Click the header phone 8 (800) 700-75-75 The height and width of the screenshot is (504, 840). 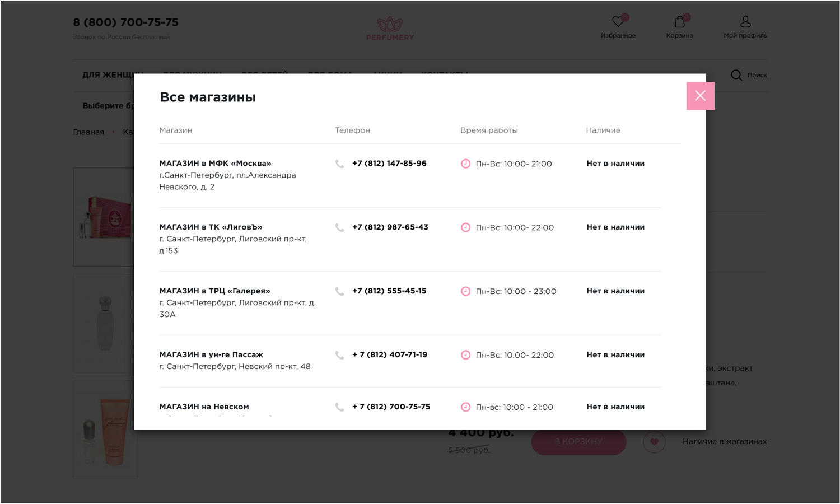(x=125, y=22)
